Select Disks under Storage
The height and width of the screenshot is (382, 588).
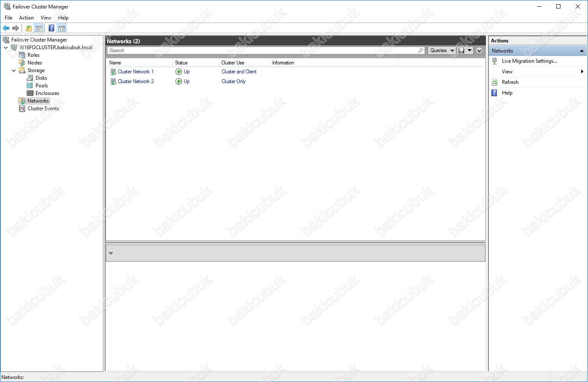point(41,78)
